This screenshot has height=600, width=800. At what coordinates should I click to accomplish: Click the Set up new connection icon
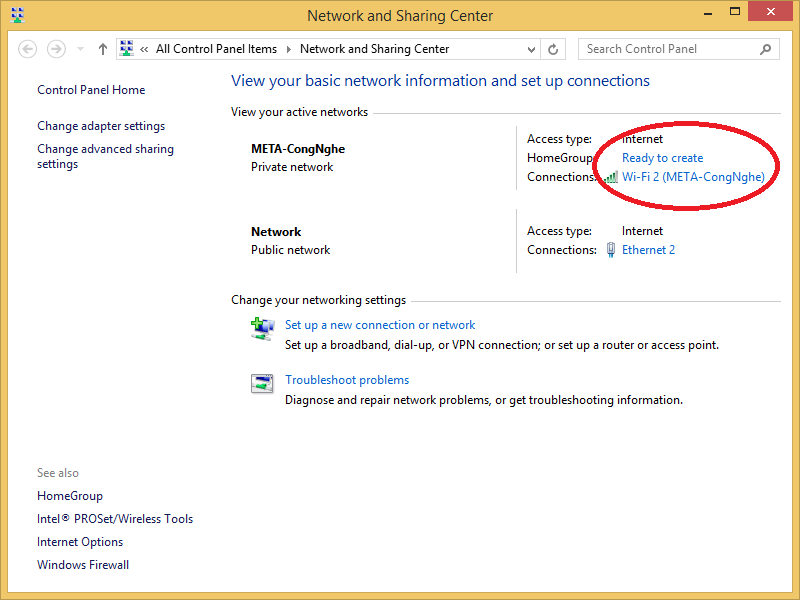tap(263, 329)
